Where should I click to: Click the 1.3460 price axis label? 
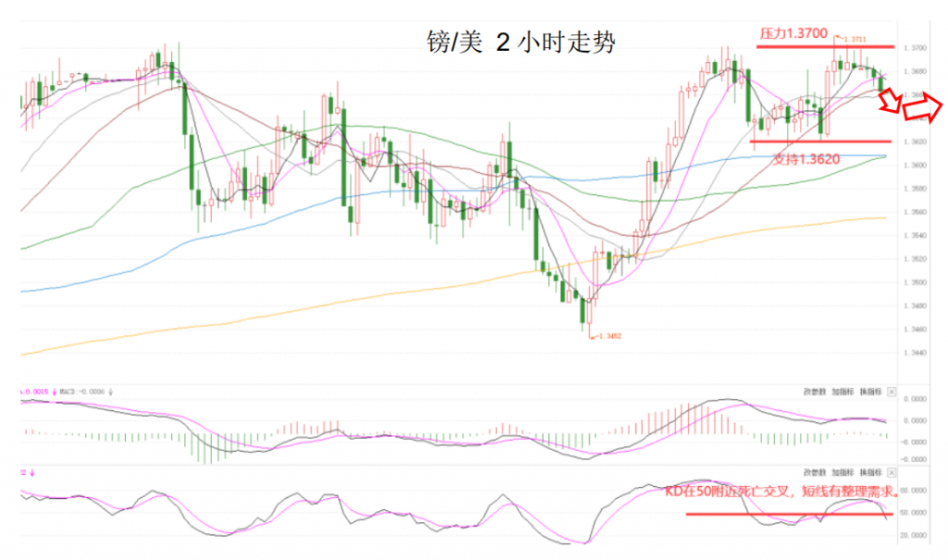tap(914, 330)
